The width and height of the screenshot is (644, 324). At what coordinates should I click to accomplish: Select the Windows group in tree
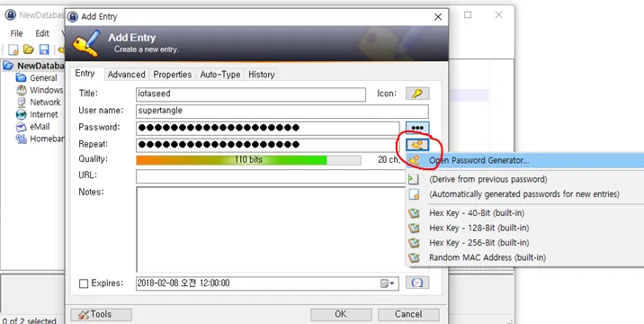click(46, 90)
